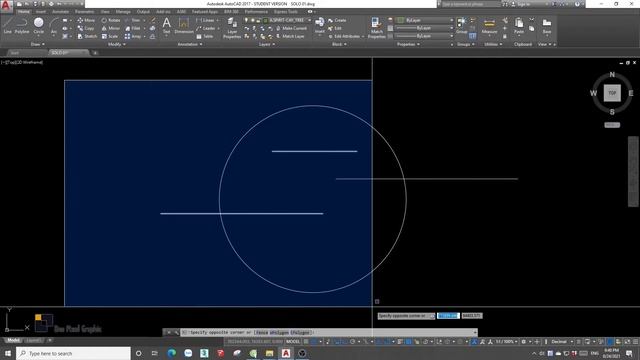
Task: Click the TOP face of ViewCube
Action: (612, 93)
